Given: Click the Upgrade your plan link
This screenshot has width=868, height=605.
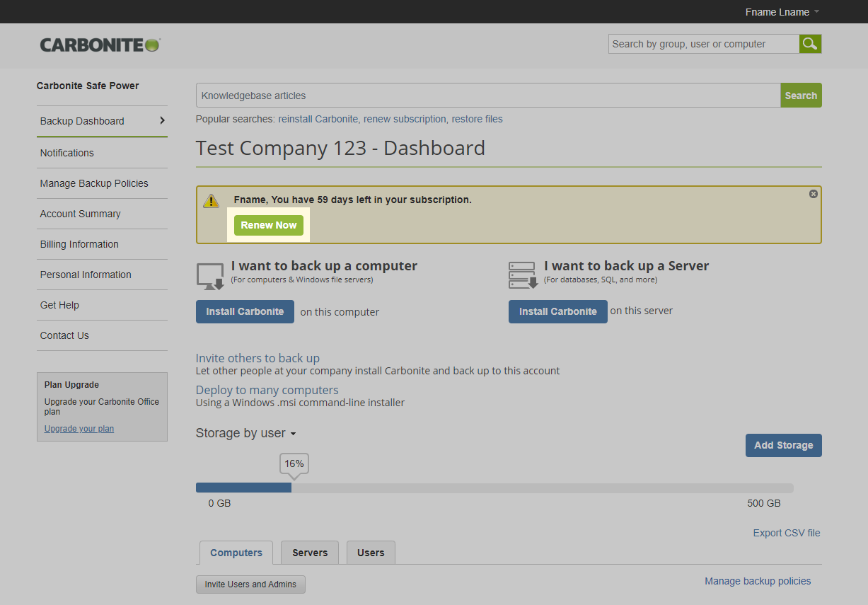Looking at the screenshot, I should [x=79, y=429].
